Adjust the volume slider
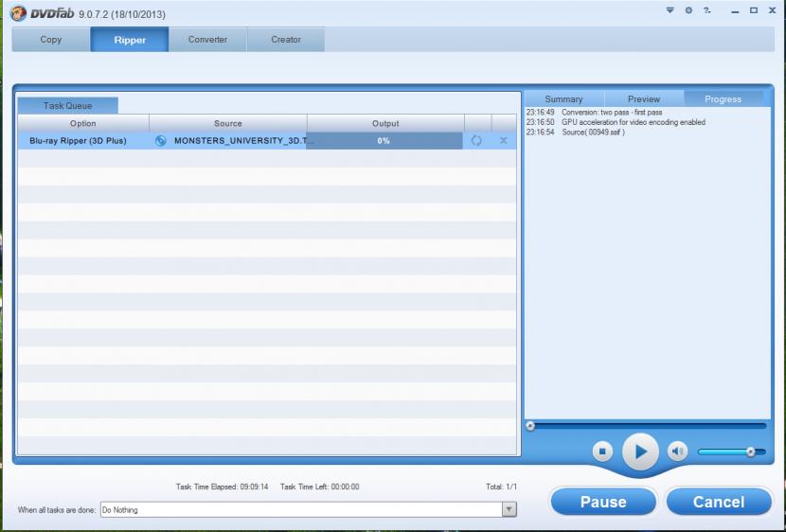786x532 pixels. click(750, 452)
